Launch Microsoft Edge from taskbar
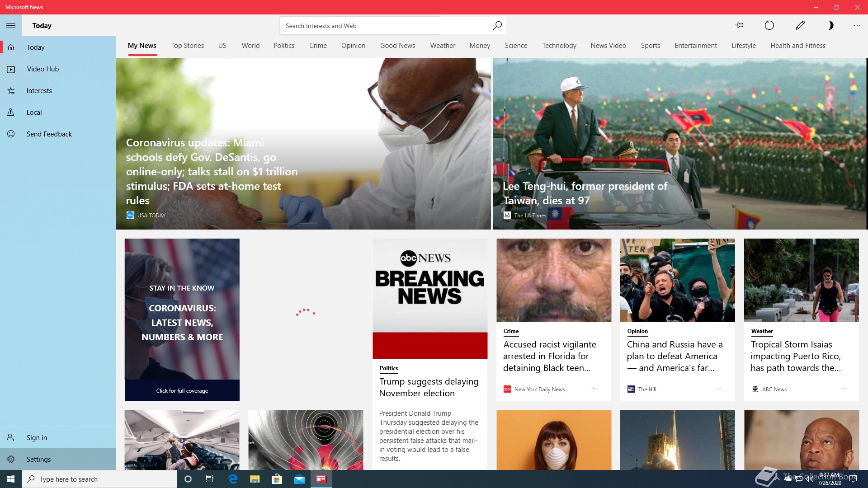The image size is (868, 488). point(233,479)
